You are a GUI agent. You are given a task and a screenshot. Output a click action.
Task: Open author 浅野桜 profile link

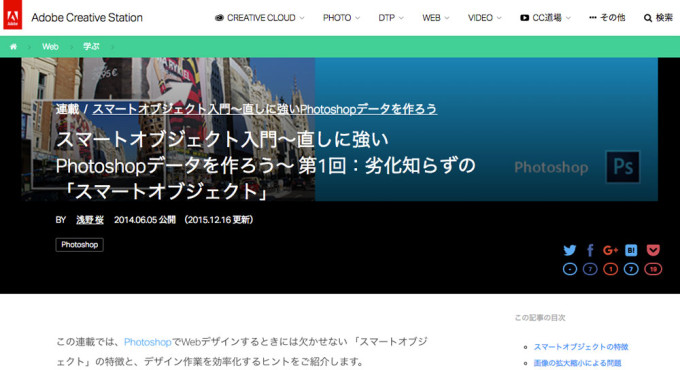[90, 220]
